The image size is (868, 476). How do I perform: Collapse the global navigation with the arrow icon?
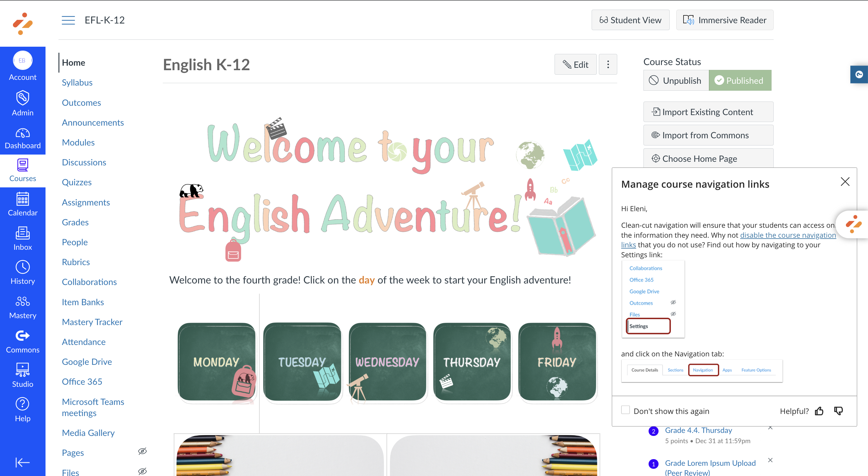tap(23, 462)
